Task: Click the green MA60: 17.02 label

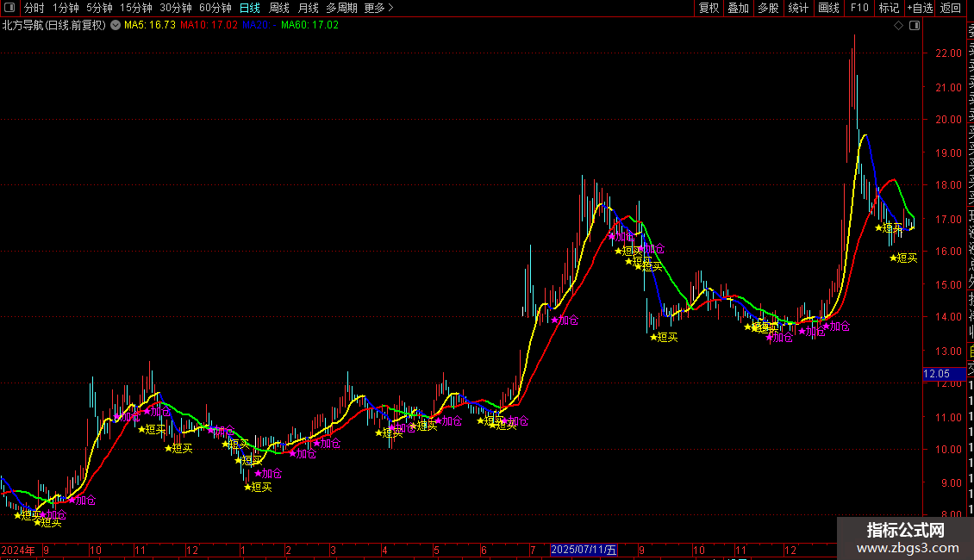Action: pos(309,26)
